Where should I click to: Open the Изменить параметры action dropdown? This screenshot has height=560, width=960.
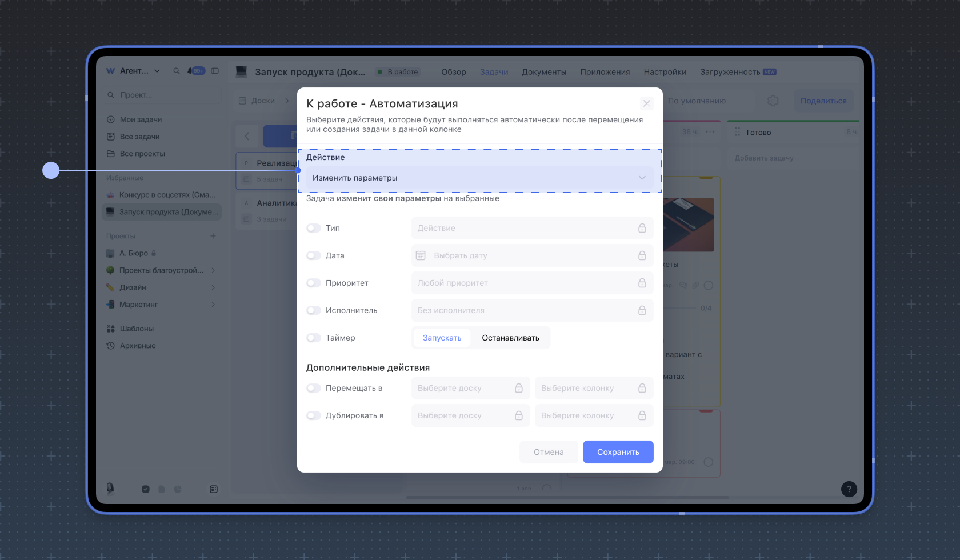pos(479,178)
